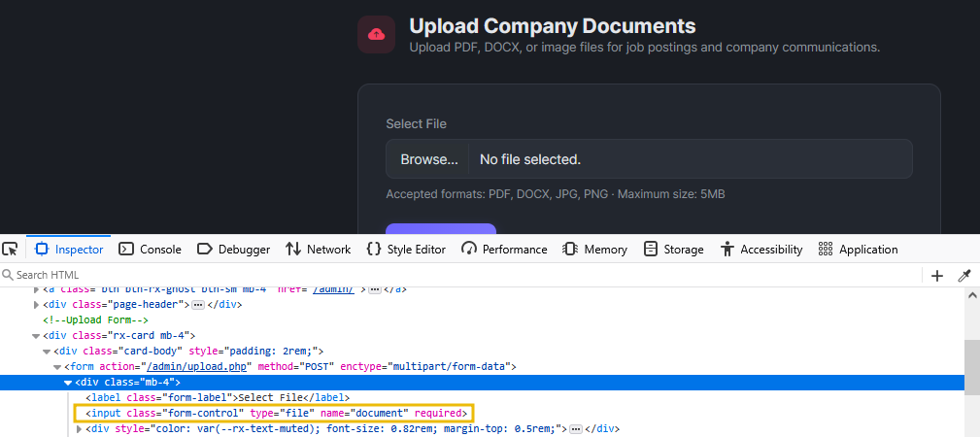Switch to the Storage tab
This screenshot has width=980, height=437.
[674, 250]
